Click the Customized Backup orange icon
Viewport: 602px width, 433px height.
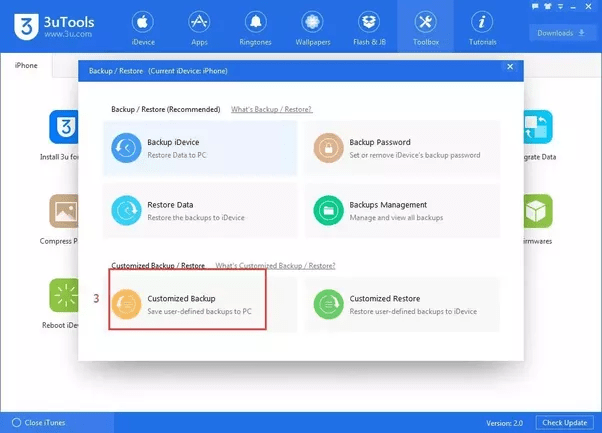click(126, 304)
